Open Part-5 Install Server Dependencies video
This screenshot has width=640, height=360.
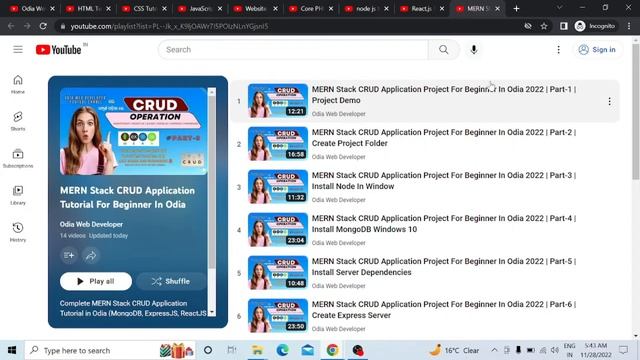click(443, 267)
